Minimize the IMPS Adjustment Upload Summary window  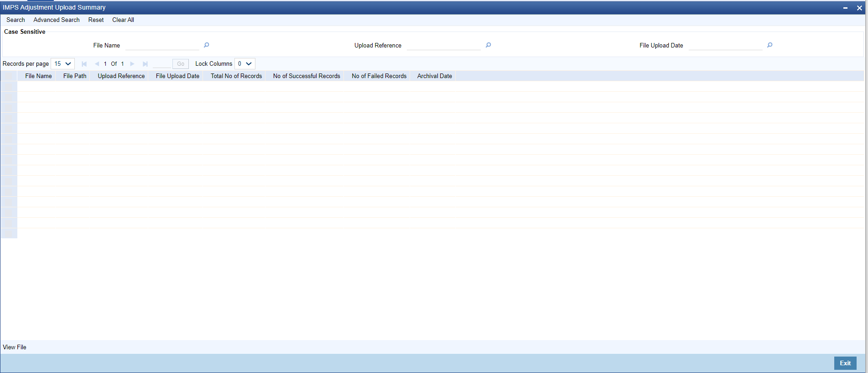click(845, 8)
